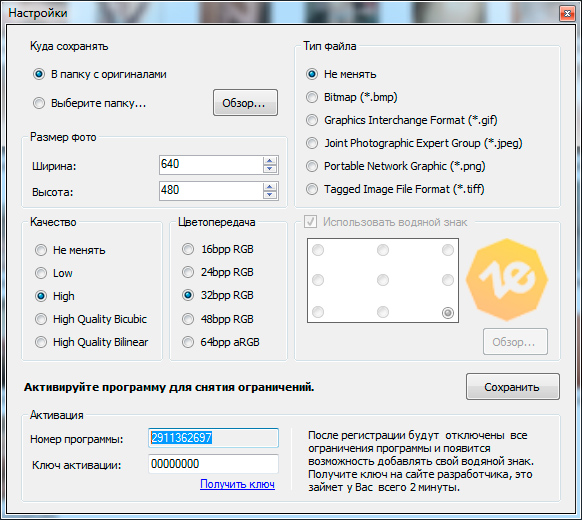Click the top 'Обзор...' folder browse button
Viewport: 582px width, 520px height.
245,102
